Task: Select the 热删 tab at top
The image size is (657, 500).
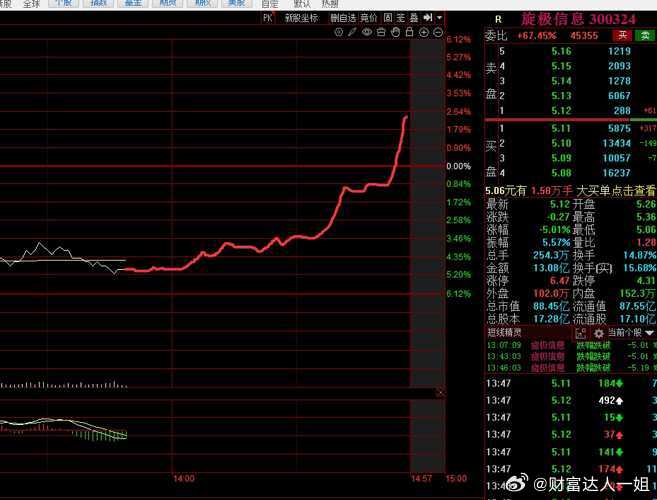Action: (x=330, y=4)
